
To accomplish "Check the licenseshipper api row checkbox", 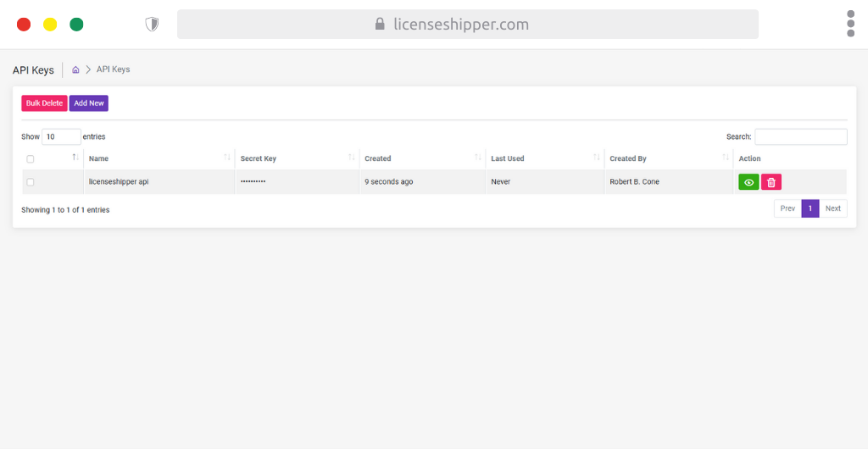I will (31, 182).
